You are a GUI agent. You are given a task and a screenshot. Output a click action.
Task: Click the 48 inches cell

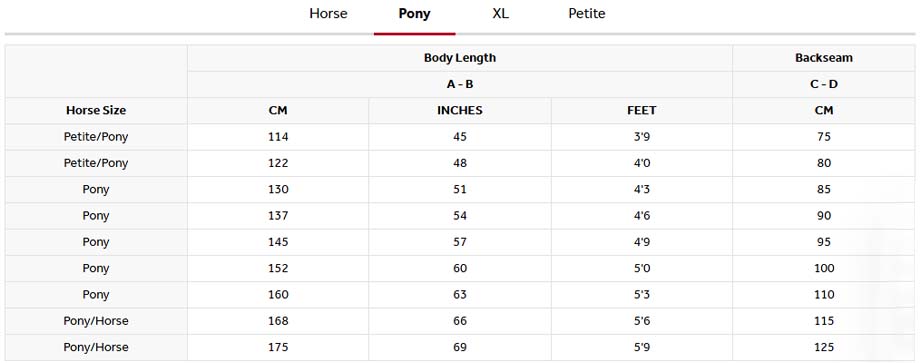(460, 163)
